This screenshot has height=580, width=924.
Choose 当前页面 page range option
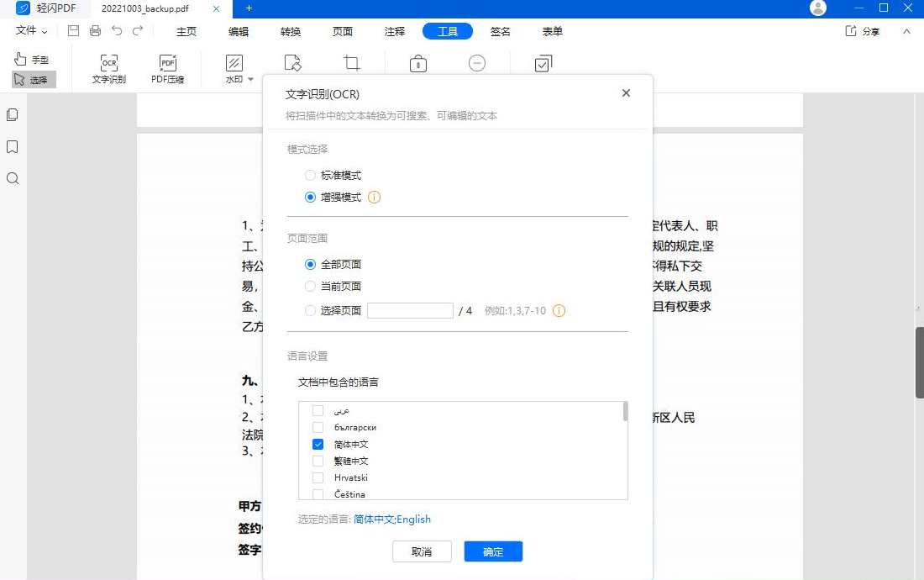point(310,286)
